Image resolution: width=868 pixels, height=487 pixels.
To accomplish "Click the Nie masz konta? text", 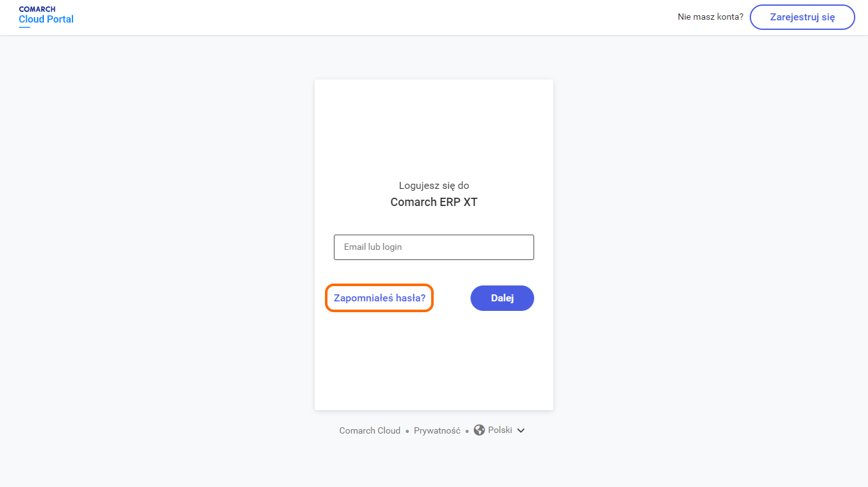I will point(710,17).
